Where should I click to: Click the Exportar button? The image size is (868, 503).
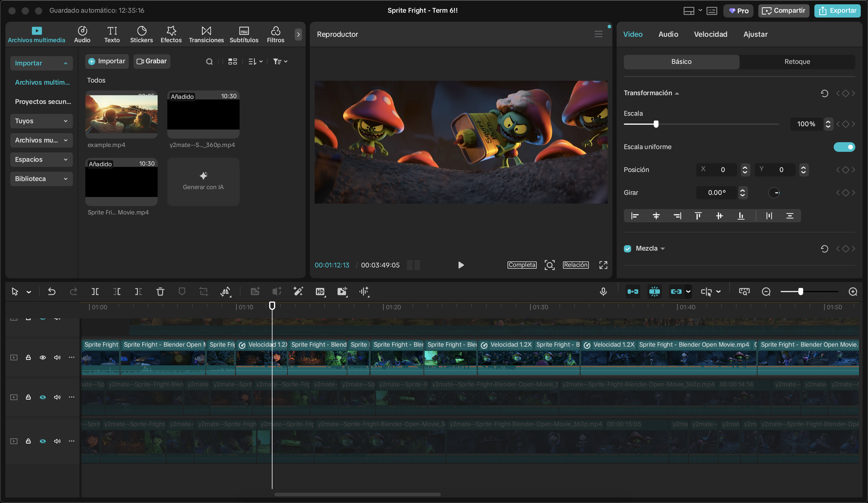pos(837,11)
